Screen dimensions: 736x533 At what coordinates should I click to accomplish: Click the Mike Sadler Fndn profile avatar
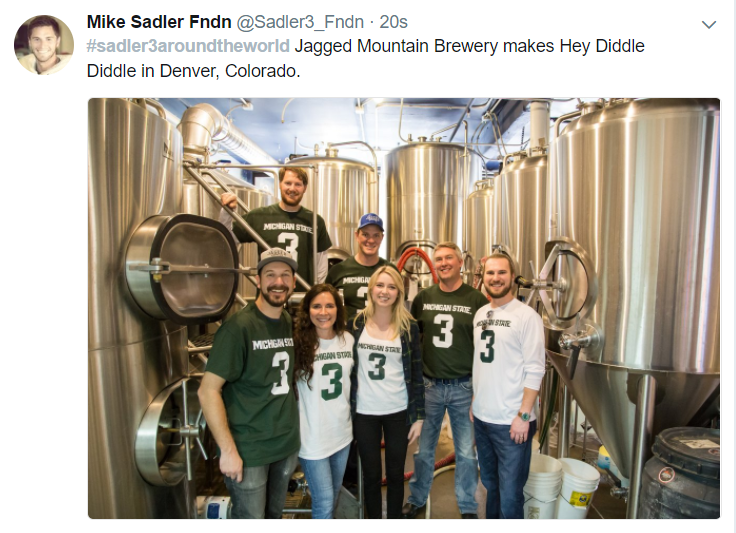pyautogui.click(x=44, y=45)
